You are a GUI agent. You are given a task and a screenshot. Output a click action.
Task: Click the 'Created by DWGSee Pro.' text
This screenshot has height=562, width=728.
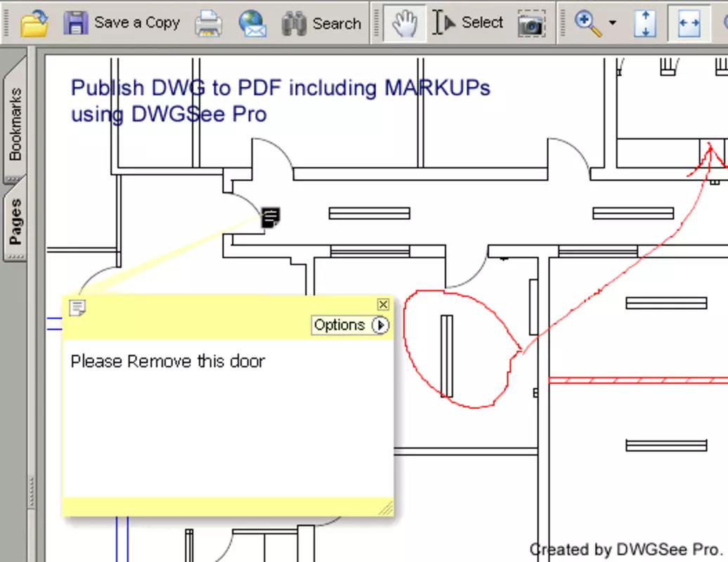point(626,549)
